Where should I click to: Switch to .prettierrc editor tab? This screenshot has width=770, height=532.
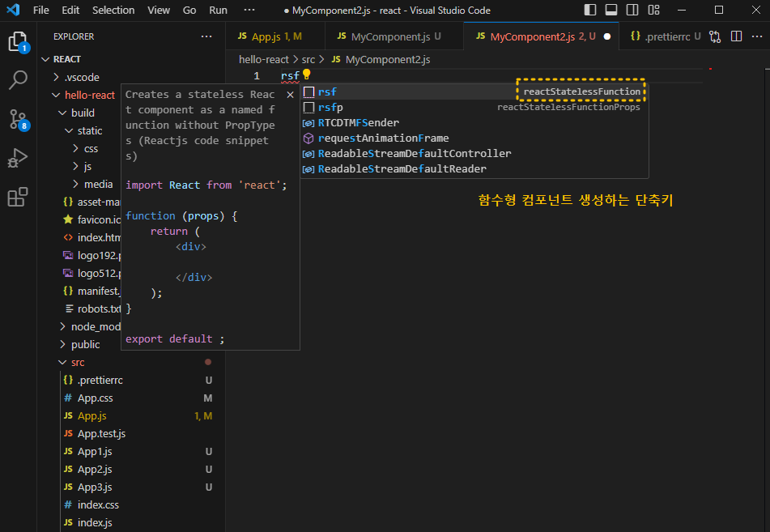(665, 36)
